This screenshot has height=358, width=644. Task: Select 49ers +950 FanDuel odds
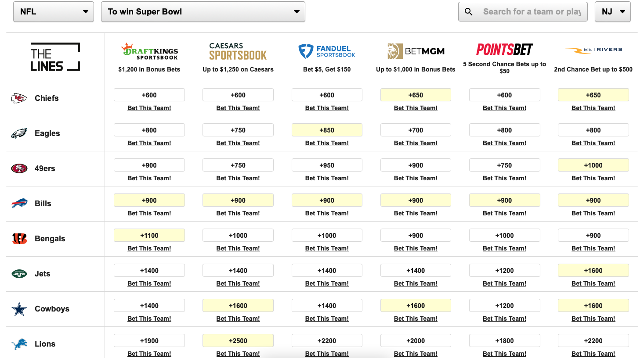click(x=327, y=165)
